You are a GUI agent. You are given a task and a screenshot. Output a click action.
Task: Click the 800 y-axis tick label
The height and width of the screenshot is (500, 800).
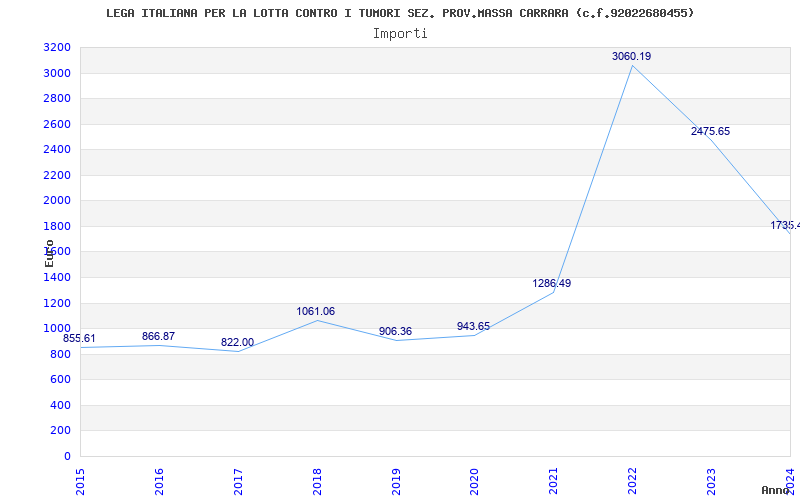point(61,355)
